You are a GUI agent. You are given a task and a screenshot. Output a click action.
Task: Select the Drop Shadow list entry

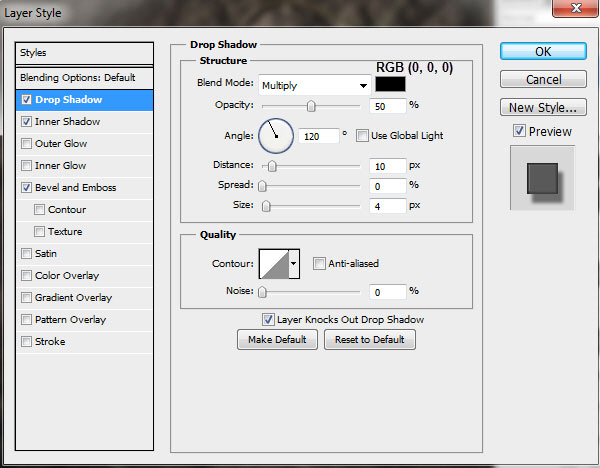coord(84,100)
